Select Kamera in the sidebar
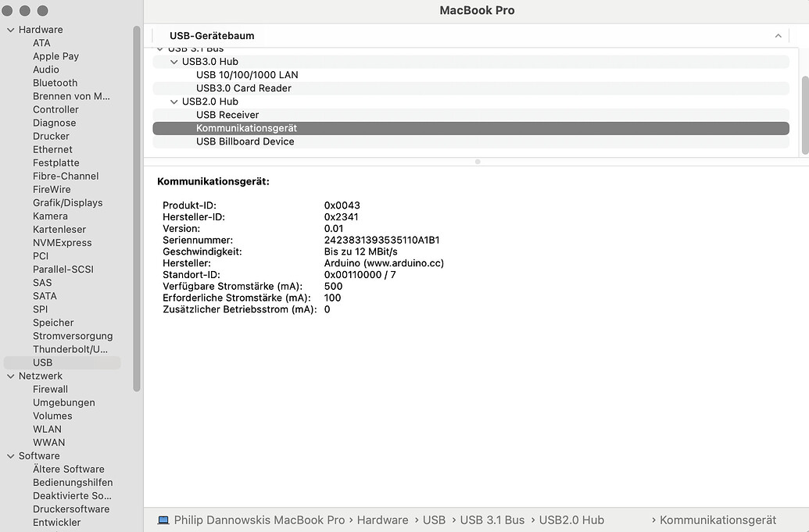 (50, 216)
